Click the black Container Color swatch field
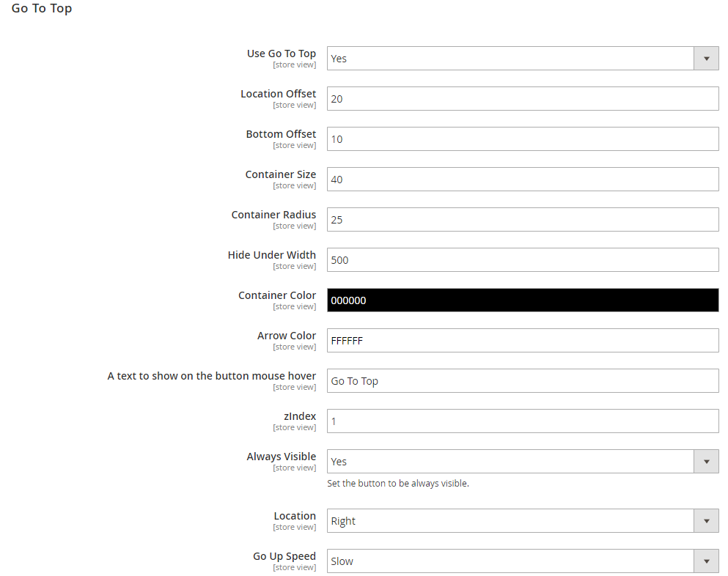 (x=523, y=300)
